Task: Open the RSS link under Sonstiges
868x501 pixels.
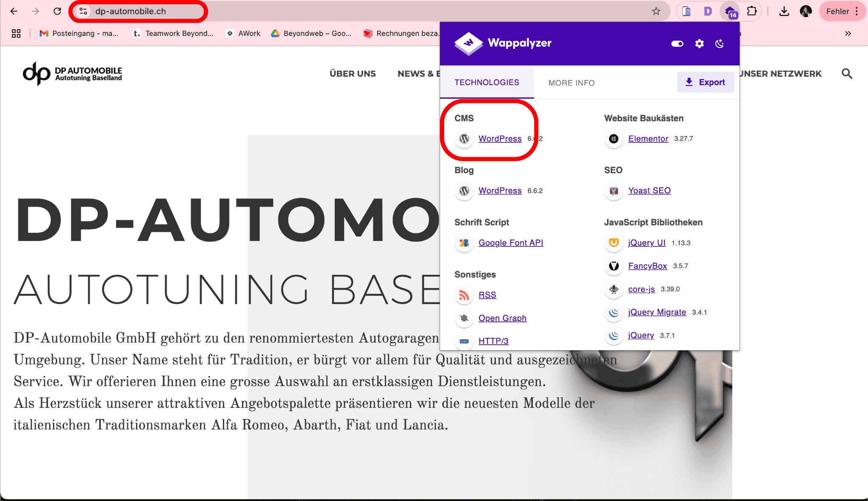Action: (487, 295)
